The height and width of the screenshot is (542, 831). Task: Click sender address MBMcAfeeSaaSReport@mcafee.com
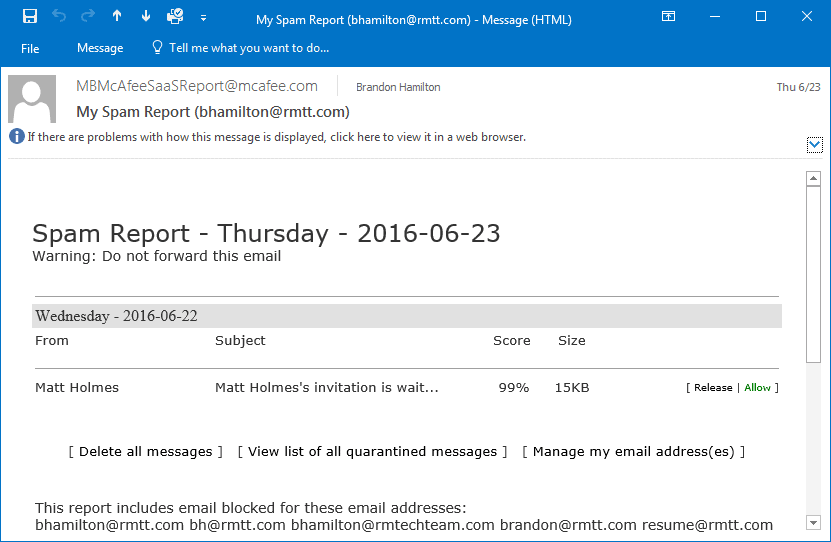coord(197,86)
